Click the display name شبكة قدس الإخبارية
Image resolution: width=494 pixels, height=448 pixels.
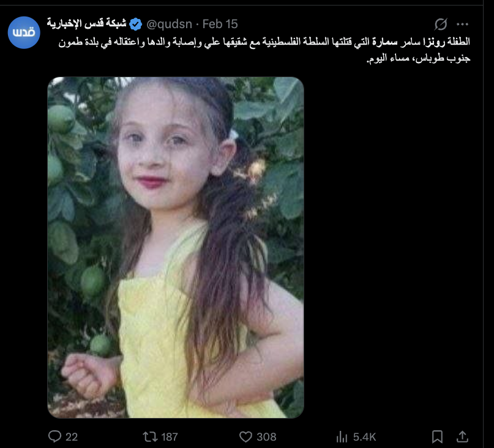point(87,24)
